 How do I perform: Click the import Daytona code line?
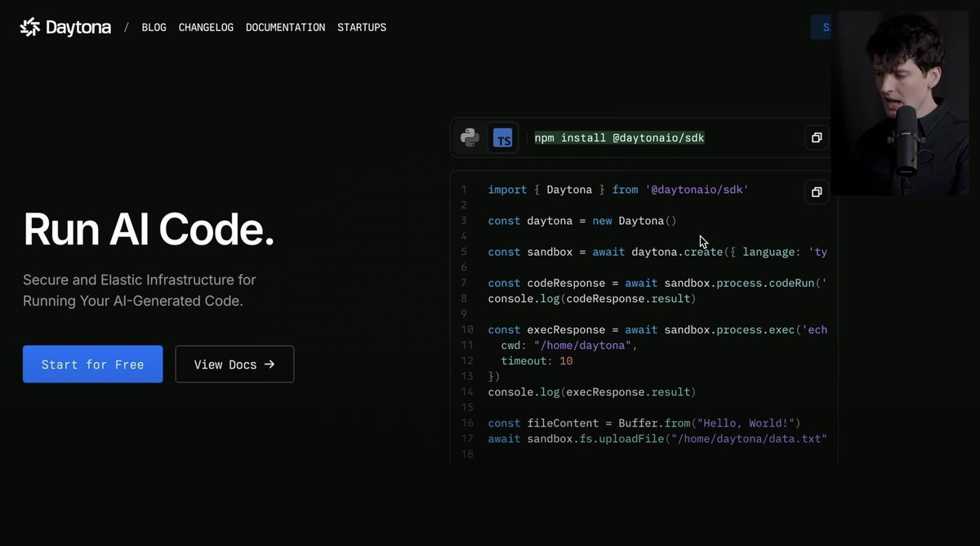pos(617,190)
